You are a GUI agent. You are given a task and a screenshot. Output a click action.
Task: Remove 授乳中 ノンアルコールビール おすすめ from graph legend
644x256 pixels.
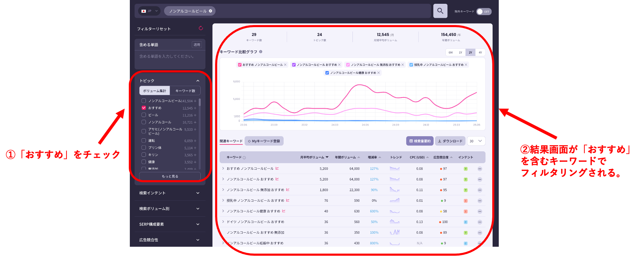(x=466, y=65)
